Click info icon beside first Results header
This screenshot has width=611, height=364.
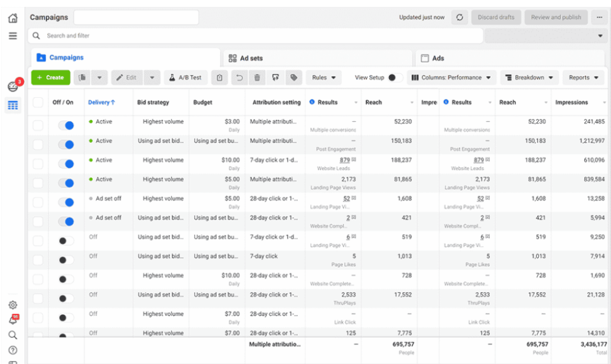point(312,102)
